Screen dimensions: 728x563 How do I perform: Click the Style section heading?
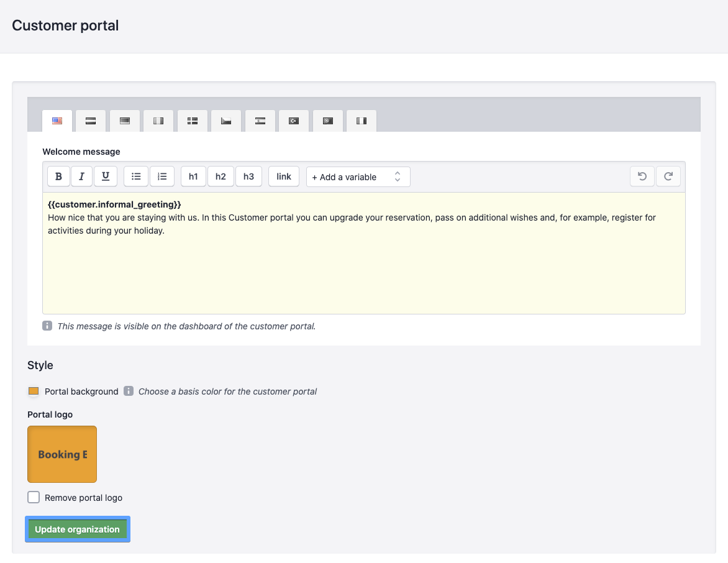click(40, 365)
